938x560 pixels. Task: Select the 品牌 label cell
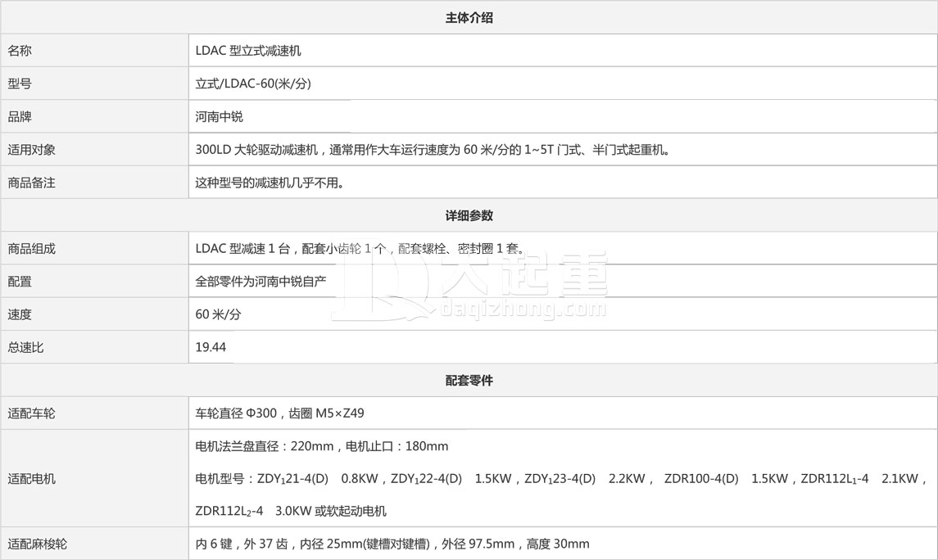(94, 116)
